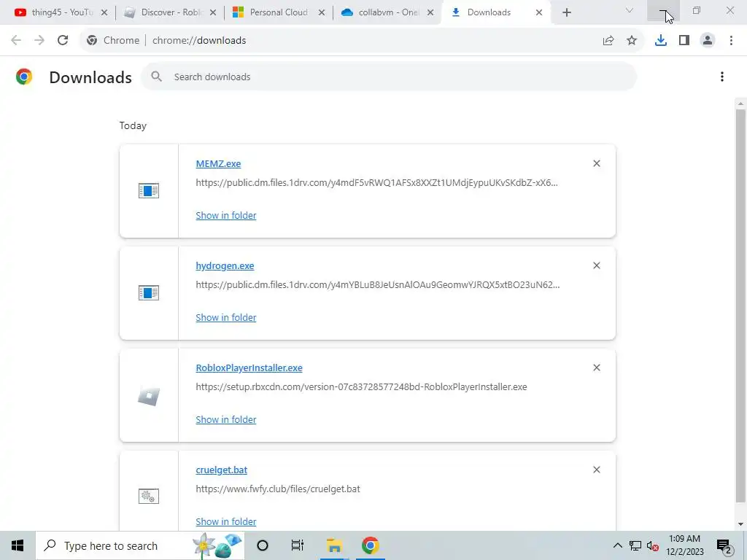This screenshot has width=747, height=560.
Task: Click the hydrogen.exe source URL
Action: (378, 285)
